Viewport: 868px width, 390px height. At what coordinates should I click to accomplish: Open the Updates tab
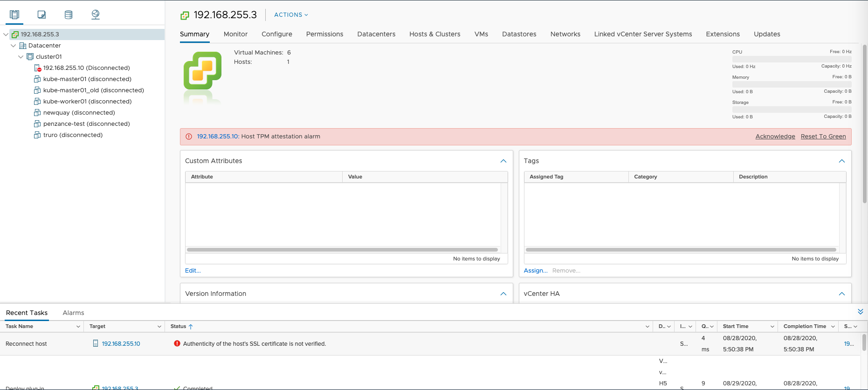tap(767, 34)
